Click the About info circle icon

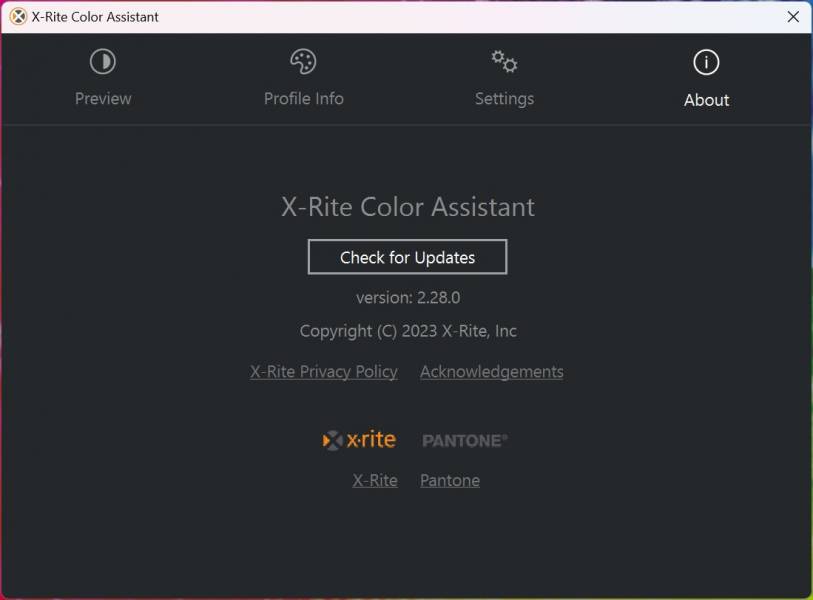(x=706, y=62)
